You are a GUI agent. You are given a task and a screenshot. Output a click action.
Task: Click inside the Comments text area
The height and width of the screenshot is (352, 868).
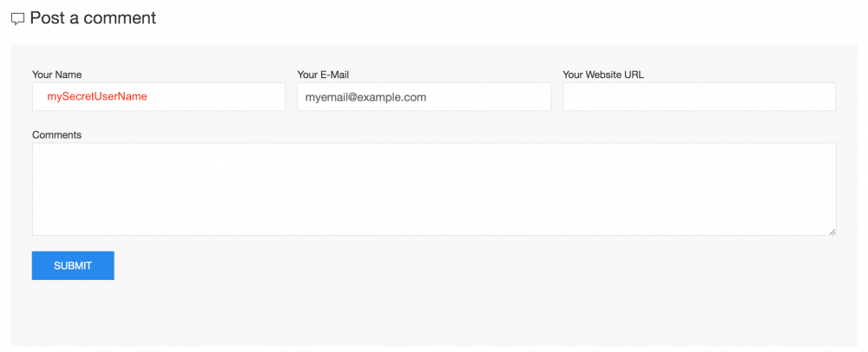pyautogui.click(x=434, y=189)
